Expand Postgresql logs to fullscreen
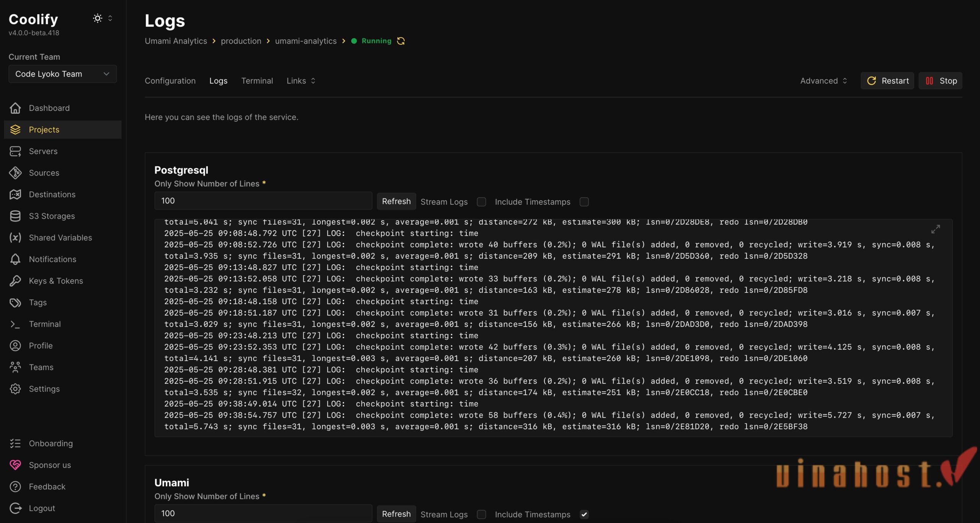 pyautogui.click(x=936, y=229)
